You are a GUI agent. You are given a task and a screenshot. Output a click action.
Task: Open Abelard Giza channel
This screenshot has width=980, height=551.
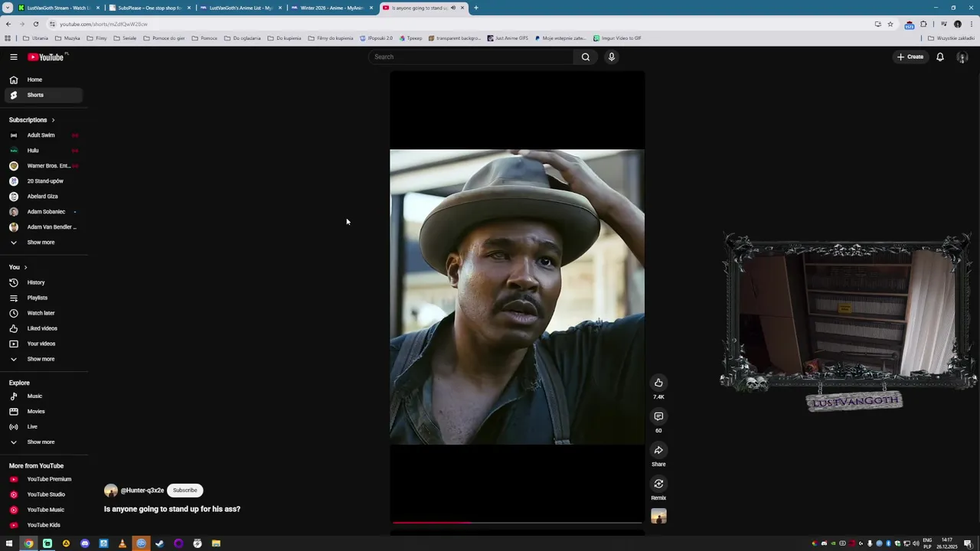click(44, 197)
